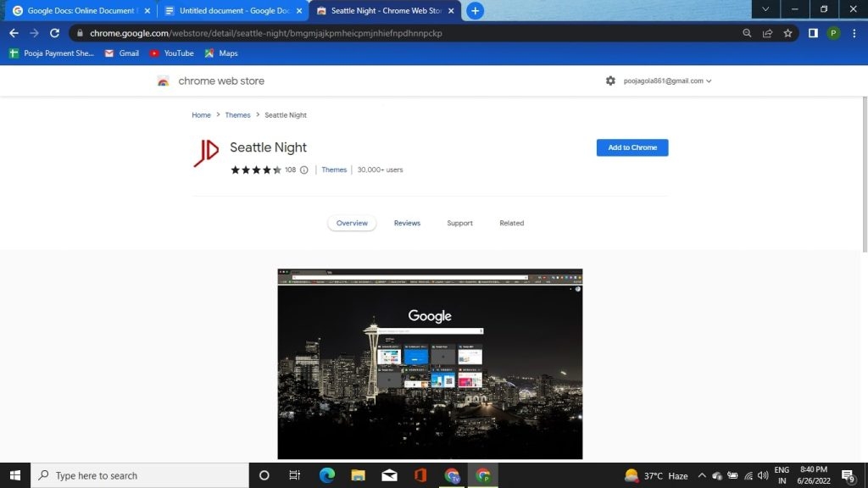Open the Pooja Payment Sheet bookmark
This screenshot has width=868, height=488.
point(52,53)
